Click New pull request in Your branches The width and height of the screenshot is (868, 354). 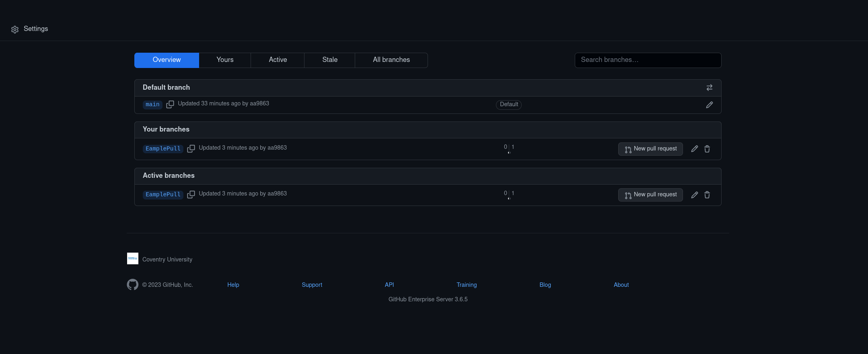coord(650,149)
